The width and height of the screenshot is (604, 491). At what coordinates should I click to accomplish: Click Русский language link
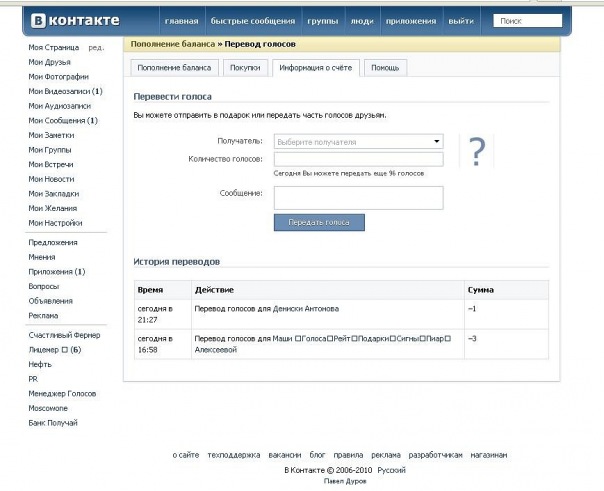391,470
